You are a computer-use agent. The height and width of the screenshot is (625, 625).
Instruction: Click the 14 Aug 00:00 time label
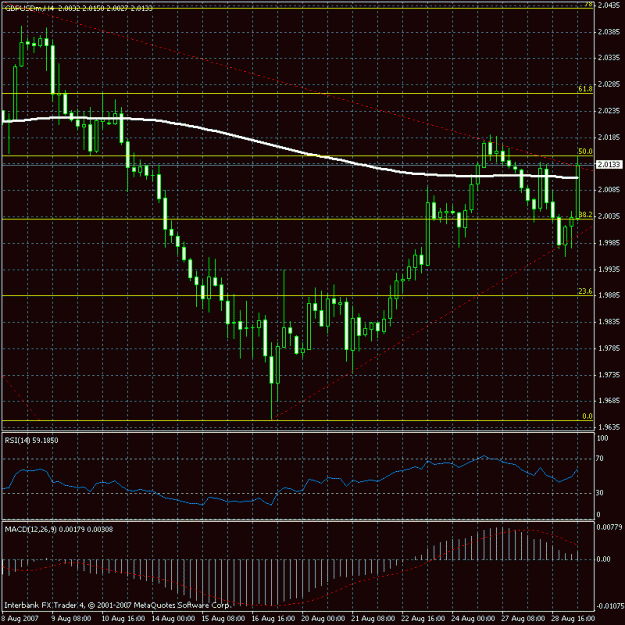173,619
